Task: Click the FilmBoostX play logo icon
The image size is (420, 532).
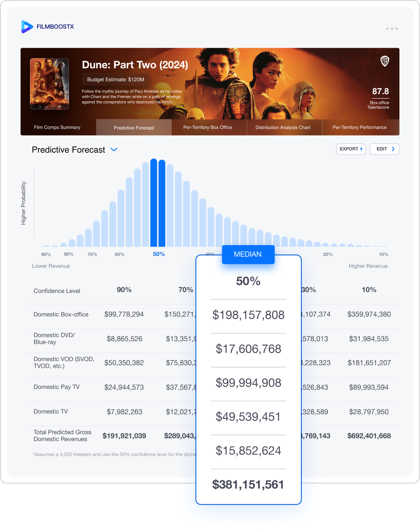Action: coord(27,27)
